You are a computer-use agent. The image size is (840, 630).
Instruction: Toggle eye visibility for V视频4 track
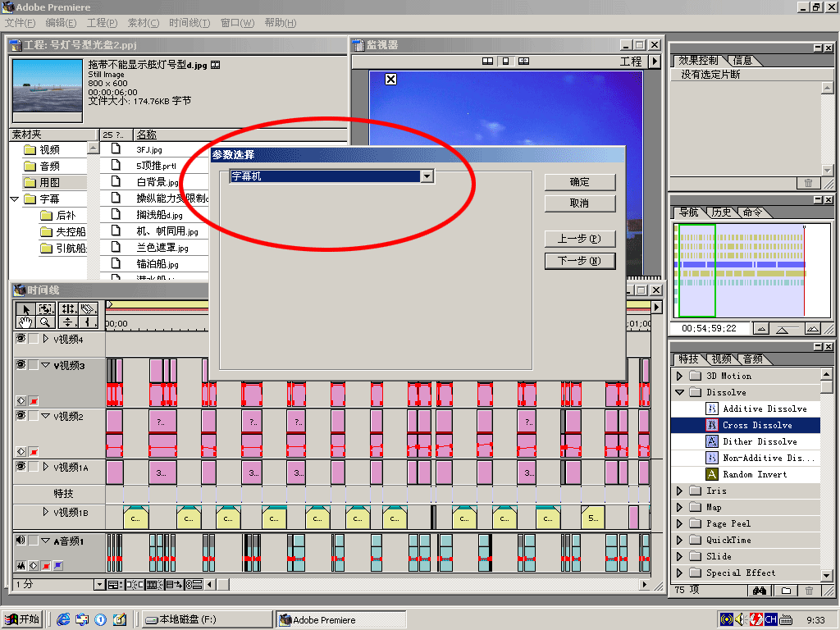point(21,338)
